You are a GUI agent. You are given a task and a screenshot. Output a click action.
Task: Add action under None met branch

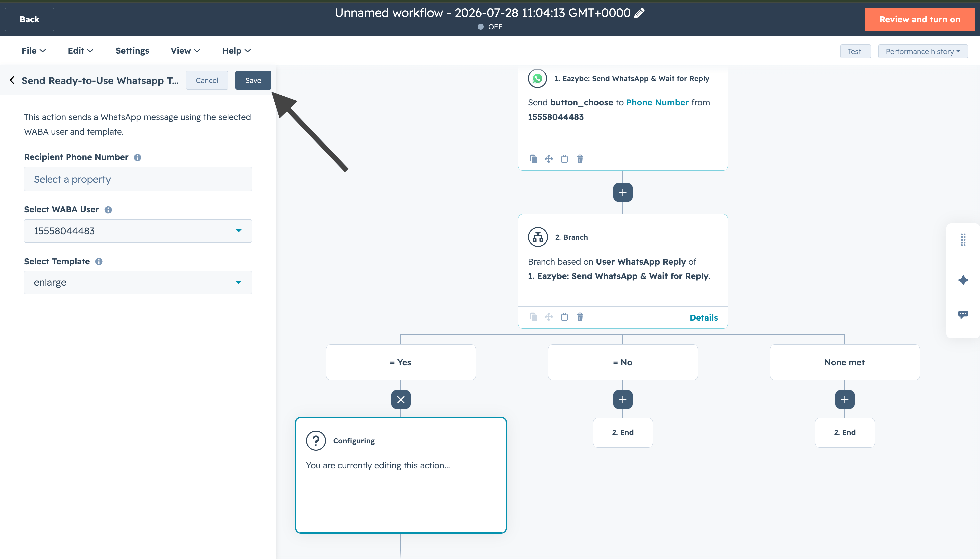[845, 400]
